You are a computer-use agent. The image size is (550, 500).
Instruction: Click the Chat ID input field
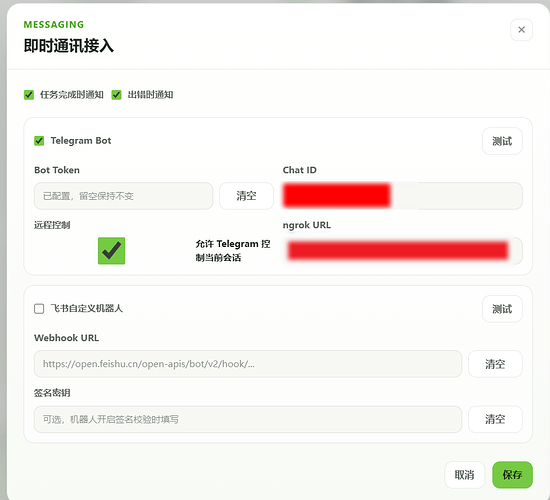pos(402,196)
